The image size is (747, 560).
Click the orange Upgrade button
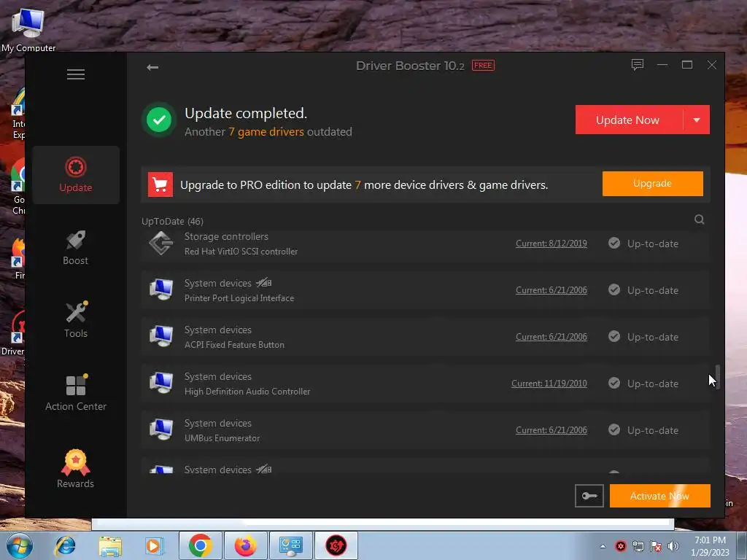coord(653,184)
